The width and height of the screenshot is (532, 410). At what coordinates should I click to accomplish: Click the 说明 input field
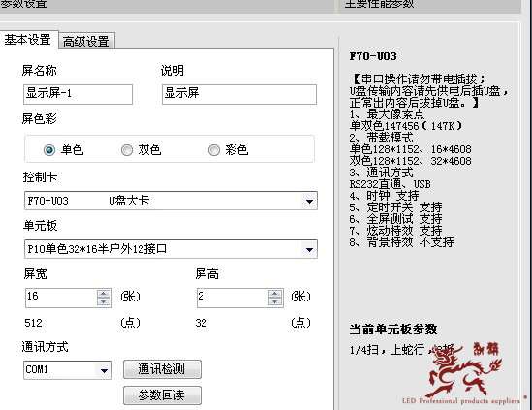pyautogui.click(x=239, y=94)
